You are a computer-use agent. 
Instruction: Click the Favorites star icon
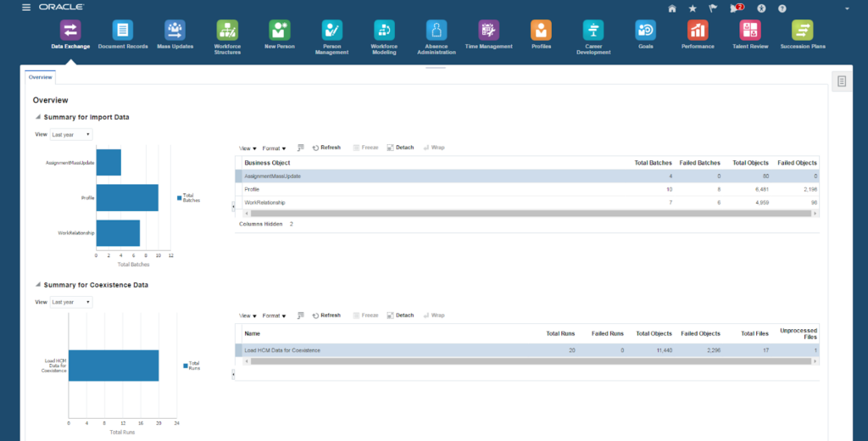(x=693, y=8)
